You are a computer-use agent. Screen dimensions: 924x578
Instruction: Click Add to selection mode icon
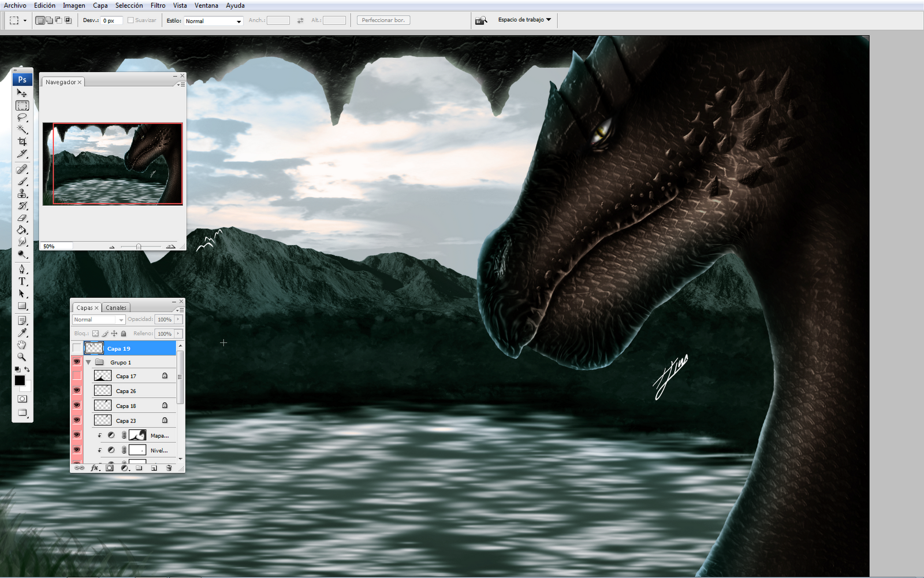pos(49,20)
